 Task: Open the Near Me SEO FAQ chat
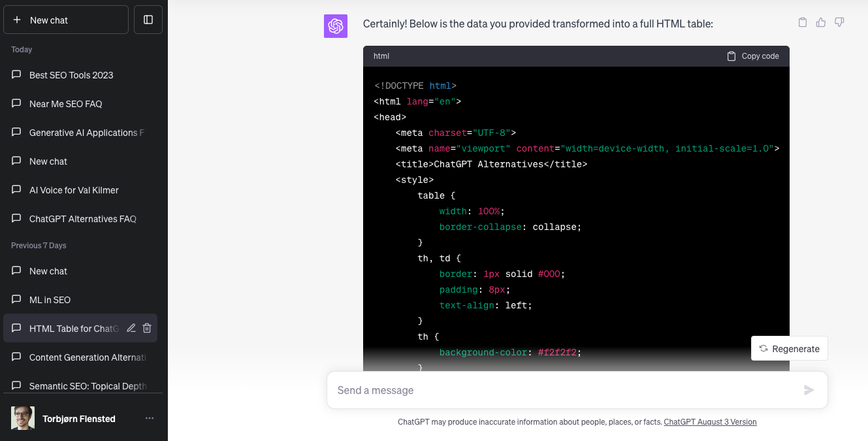pyautogui.click(x=80, y=104)
